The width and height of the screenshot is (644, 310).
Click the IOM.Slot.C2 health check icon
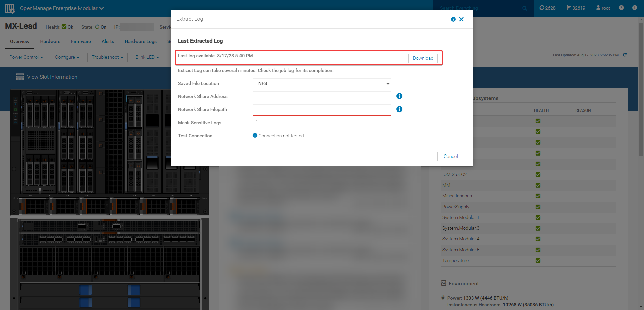tap(538, 175)
